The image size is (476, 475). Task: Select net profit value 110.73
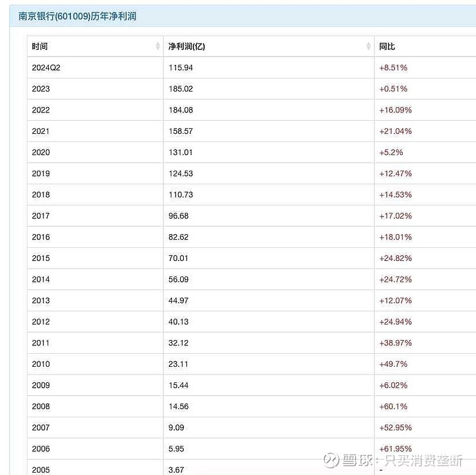(x=181, y=195)
